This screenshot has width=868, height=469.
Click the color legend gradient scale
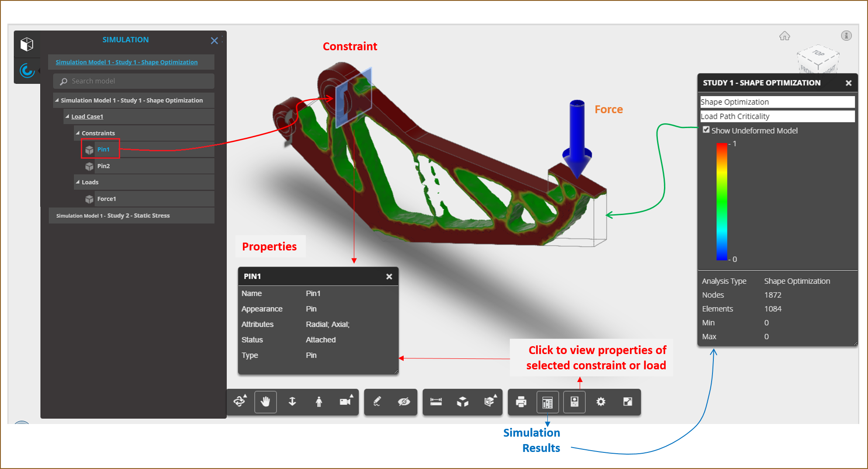click(x=721, y=201)
